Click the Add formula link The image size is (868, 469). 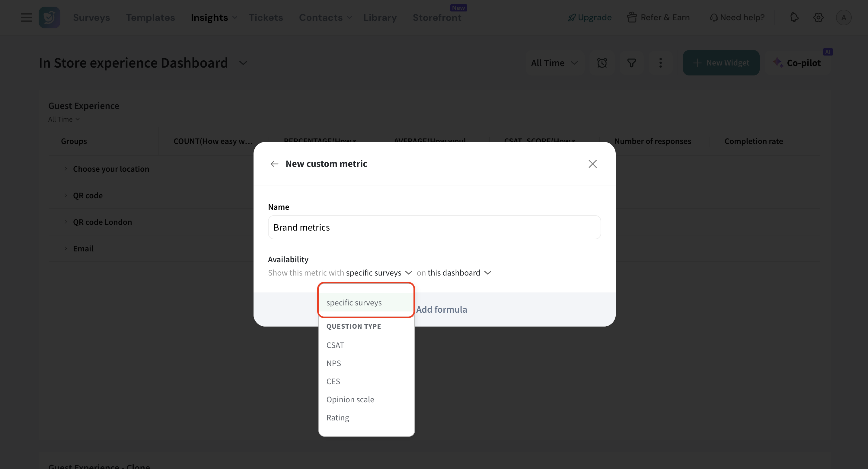pyautogui.click(x=442, y=309)
